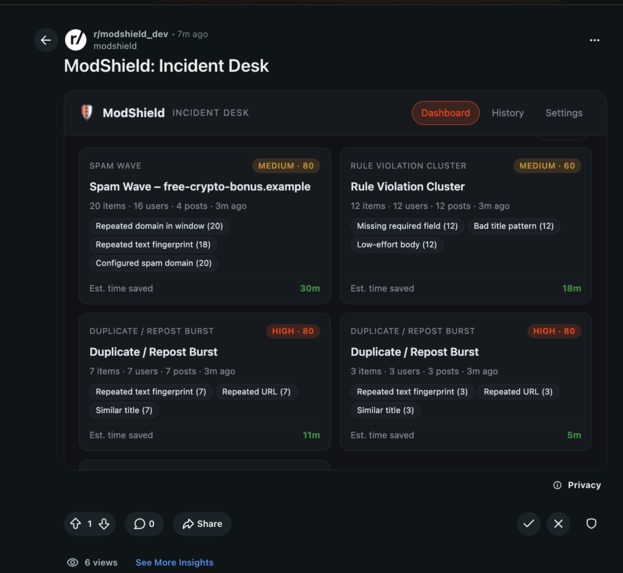Open the Duplicate / Repost Burst card with 3 items
This screenshot has height=573, width=623.
coord(466,382)
